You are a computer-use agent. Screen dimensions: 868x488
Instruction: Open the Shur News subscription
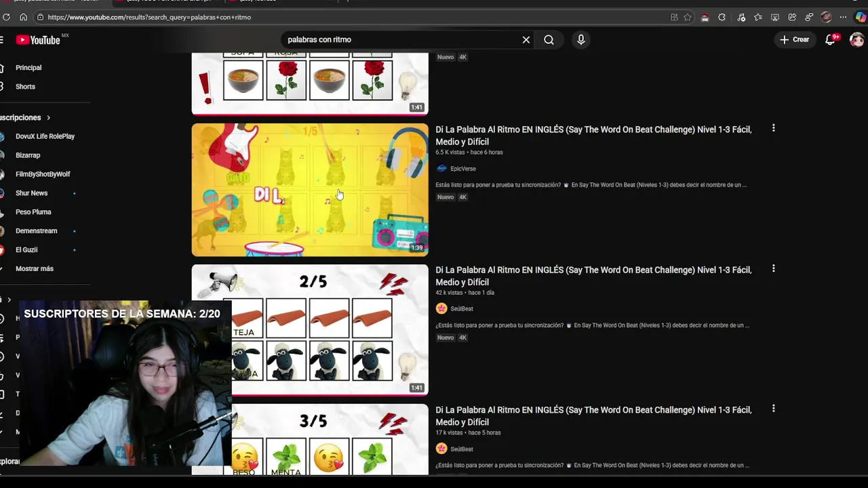pos(31,193)
